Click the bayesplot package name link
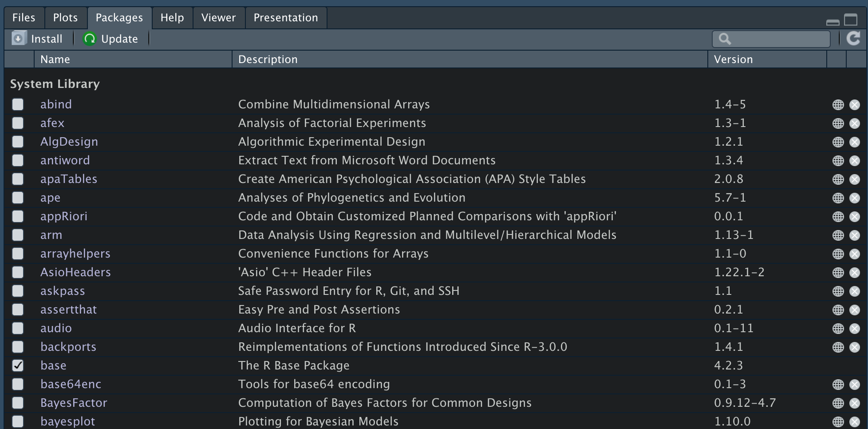The image size is (868, 429). 67,421
